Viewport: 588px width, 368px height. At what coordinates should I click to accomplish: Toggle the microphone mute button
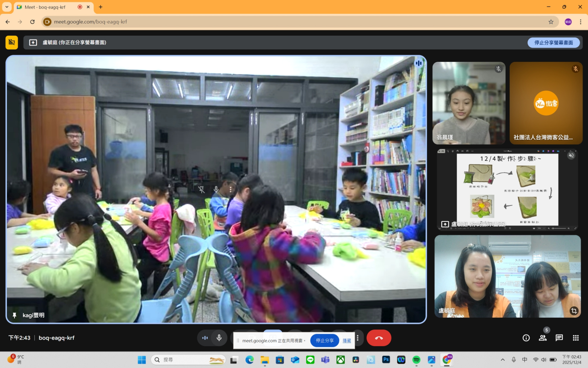(x=219, y=338)
